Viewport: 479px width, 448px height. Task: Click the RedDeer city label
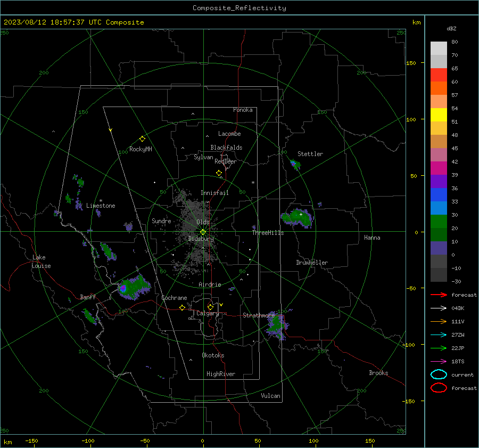(226, 161)
